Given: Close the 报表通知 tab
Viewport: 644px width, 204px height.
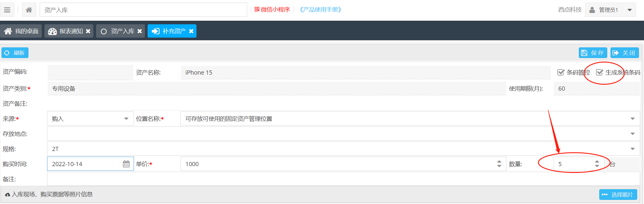Looking at the screenshot, I should point(88,31).
